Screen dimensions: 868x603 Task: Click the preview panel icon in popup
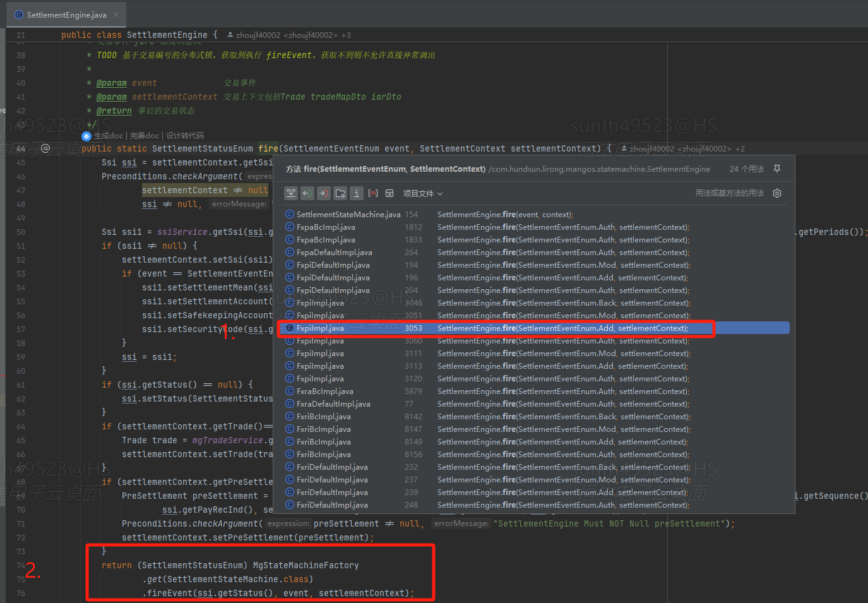click(x=389, y=193)
